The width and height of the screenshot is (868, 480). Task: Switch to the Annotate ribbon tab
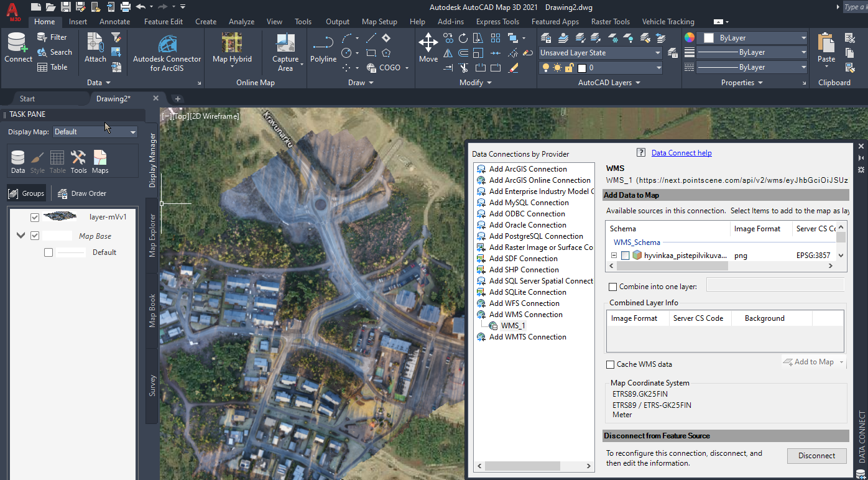coord(115,22)
